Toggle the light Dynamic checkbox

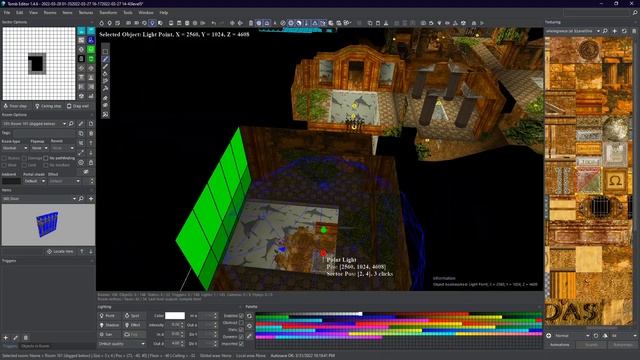click(241, 337)
